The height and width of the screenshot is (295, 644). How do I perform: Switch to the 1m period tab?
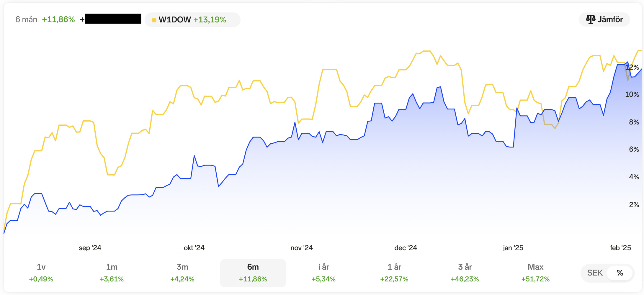coord(112,273)
